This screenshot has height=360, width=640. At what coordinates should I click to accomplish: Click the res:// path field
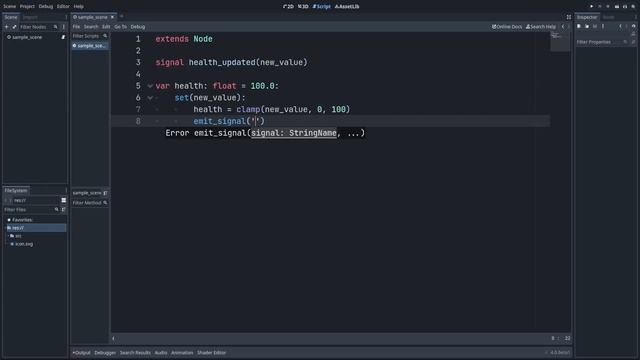click(x=36, y=200)
